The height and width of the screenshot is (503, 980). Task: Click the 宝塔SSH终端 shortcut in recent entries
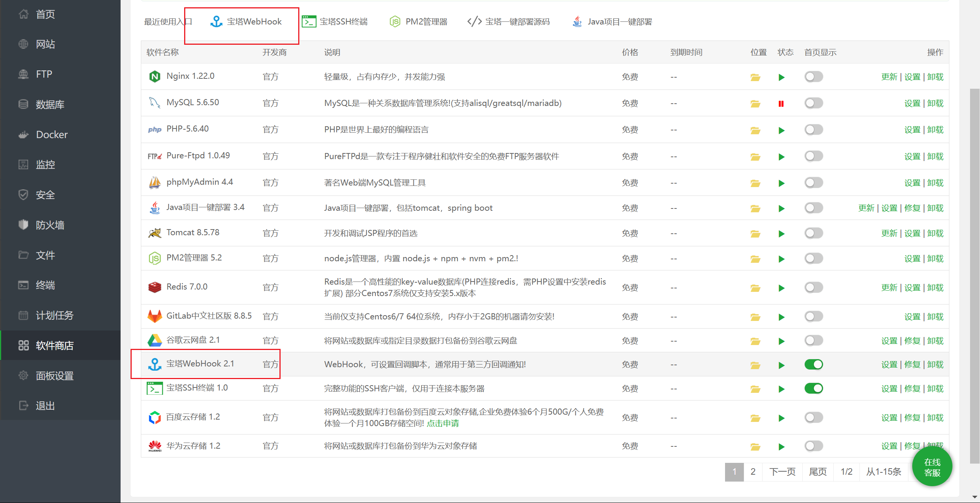click(x=335, y=22)
